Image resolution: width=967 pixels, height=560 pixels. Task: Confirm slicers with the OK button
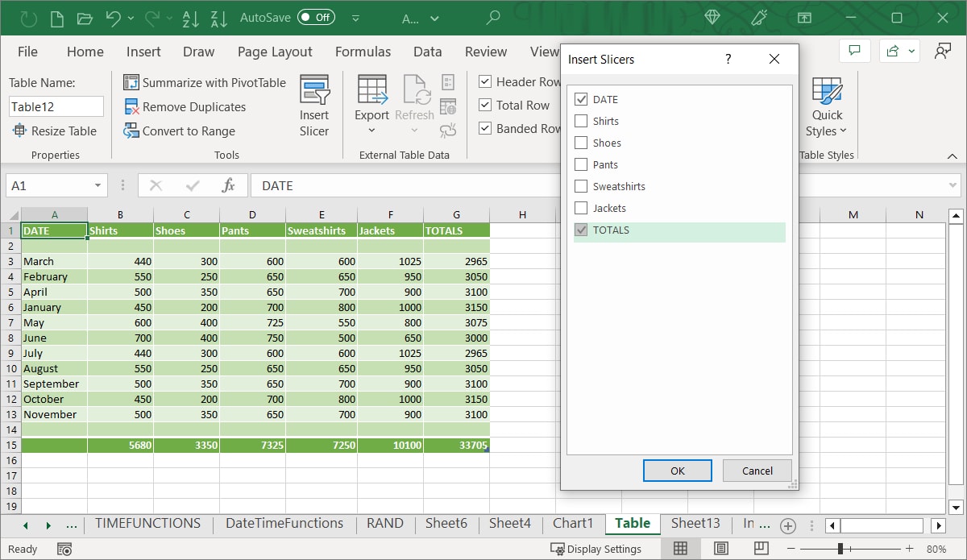(677, 471)
